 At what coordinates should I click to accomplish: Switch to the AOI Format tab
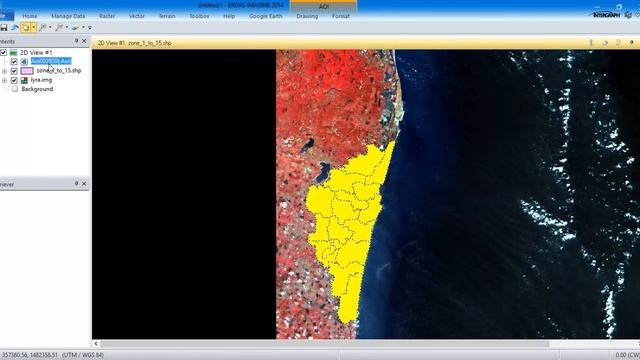341,16
